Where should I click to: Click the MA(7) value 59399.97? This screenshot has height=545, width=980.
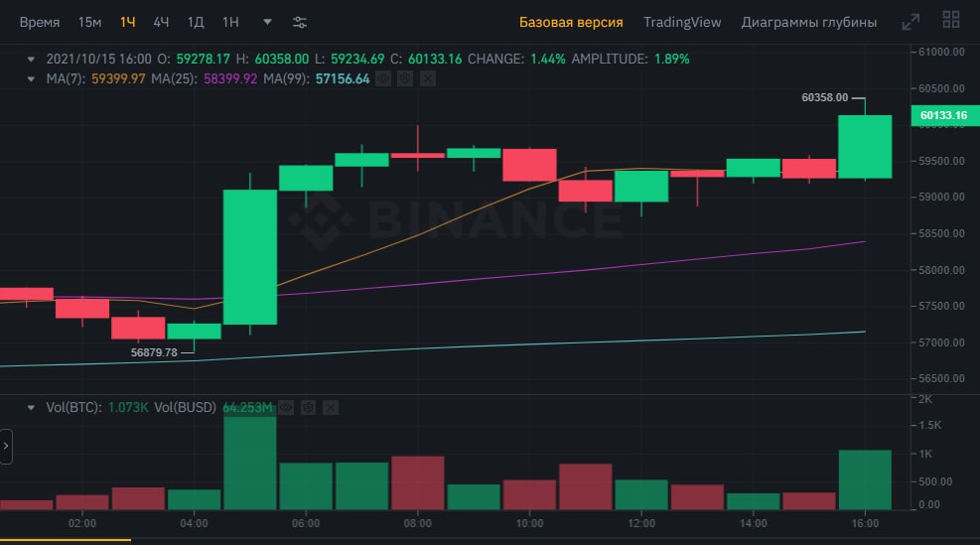118,78
